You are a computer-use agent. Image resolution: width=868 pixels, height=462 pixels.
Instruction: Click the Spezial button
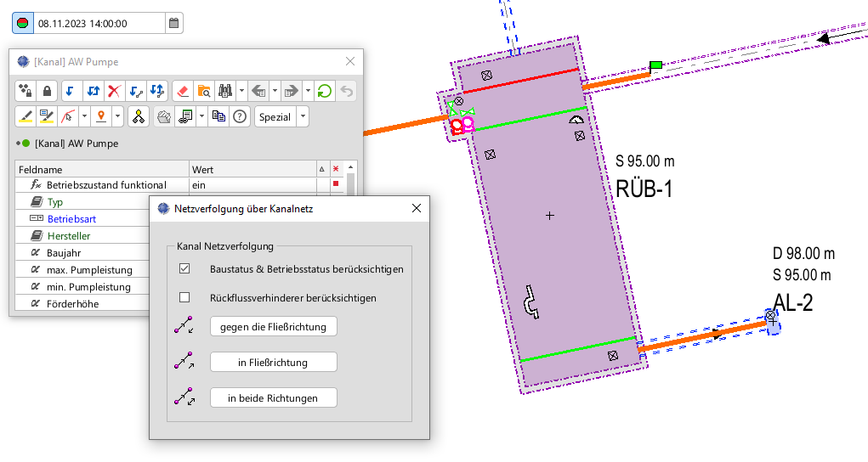[x=275, y=116]
